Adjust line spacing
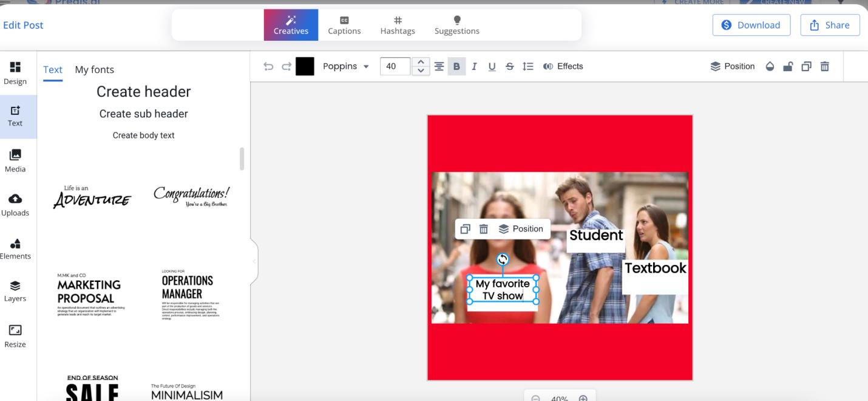Image resolution: width=868 pixels, height=401 pixels. [528, 66]
